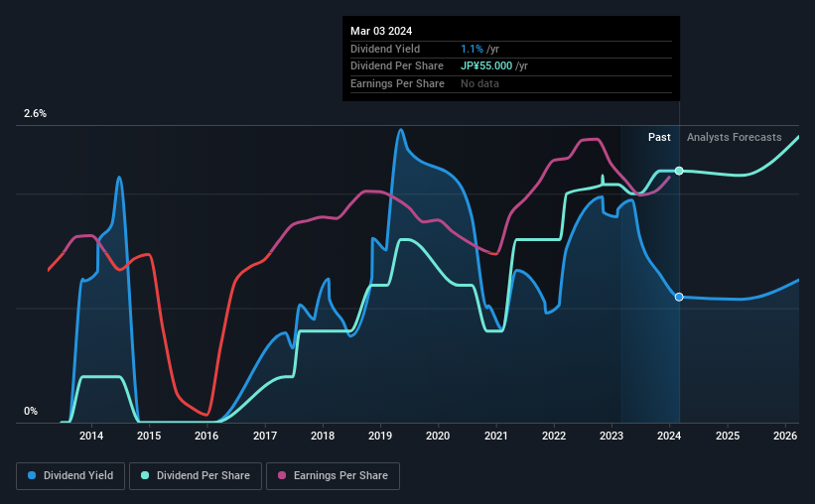
Task: Click the 2019 x-axis label
Action: tap(380, 436)
